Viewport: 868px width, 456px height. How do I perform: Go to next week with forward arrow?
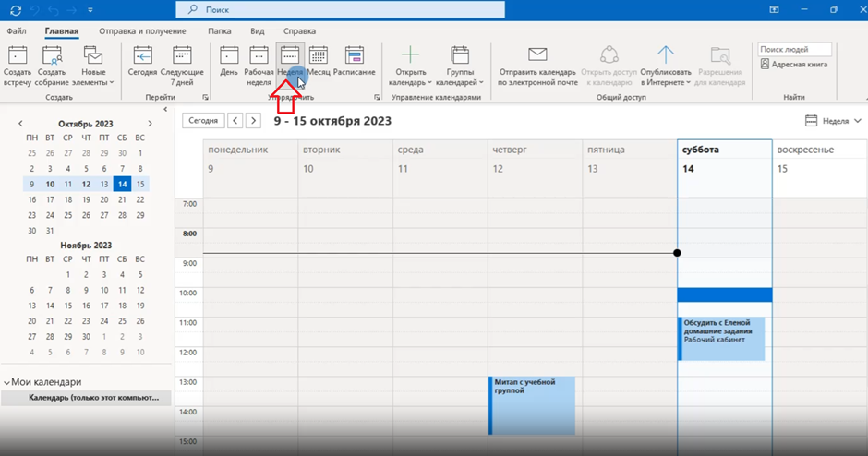coord(253,121)
